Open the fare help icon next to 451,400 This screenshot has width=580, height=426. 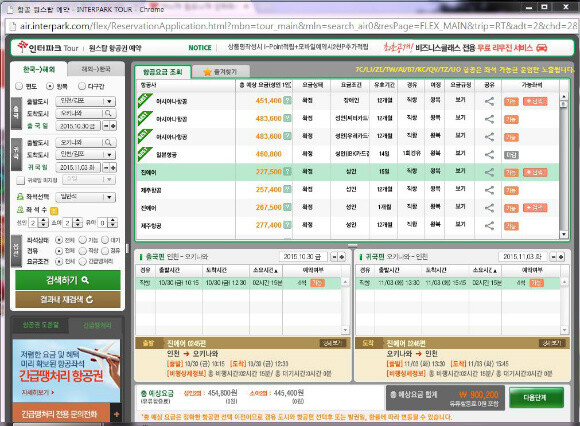pyautogui.click(x=287, y=100)
